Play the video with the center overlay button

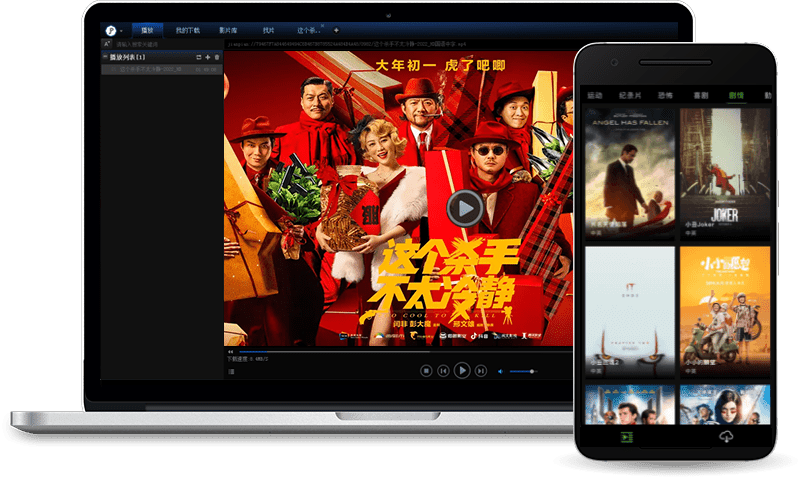[465, 208]
